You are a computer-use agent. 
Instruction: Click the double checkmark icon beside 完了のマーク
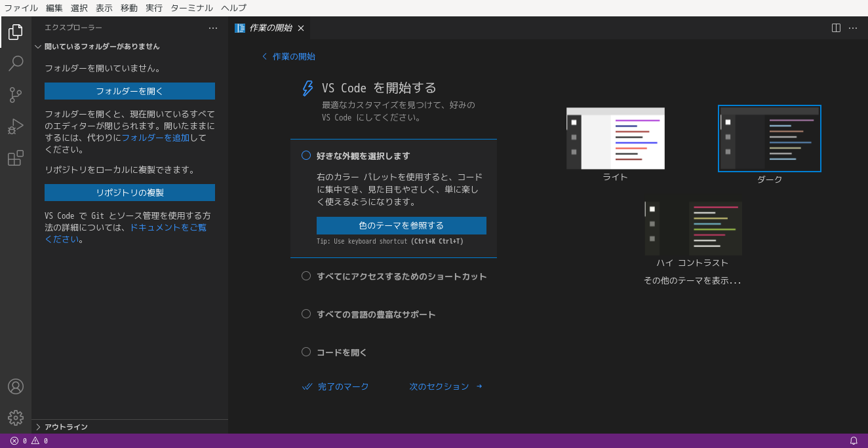pyautogui.click(x=307, y=386)
